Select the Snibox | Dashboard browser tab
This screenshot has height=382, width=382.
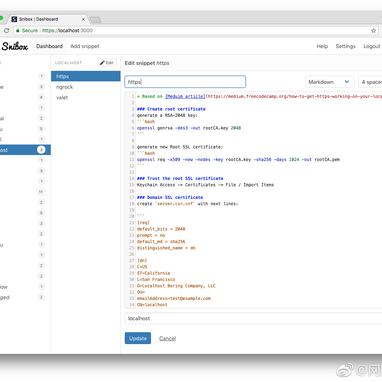coord(47,19)
